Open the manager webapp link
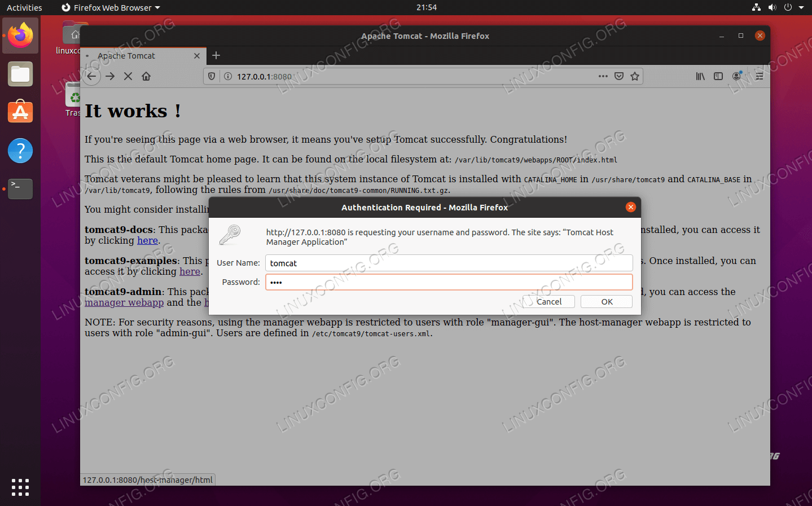The image size is (812, 506). click(x=124, y=302)
